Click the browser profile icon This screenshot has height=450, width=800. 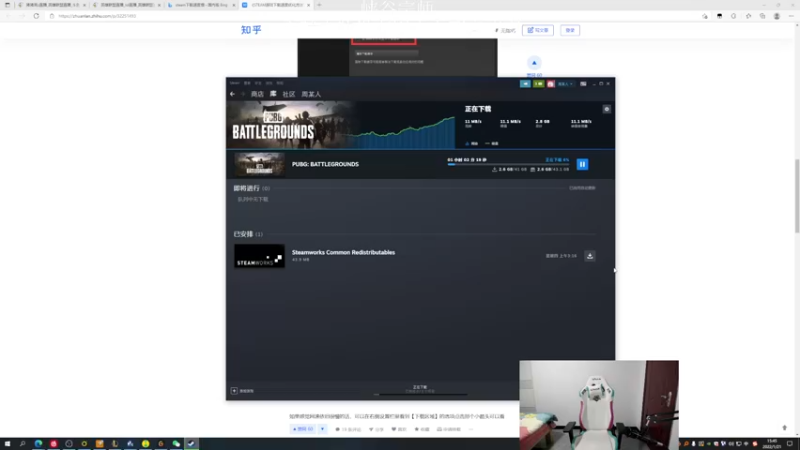coord(777,16)
